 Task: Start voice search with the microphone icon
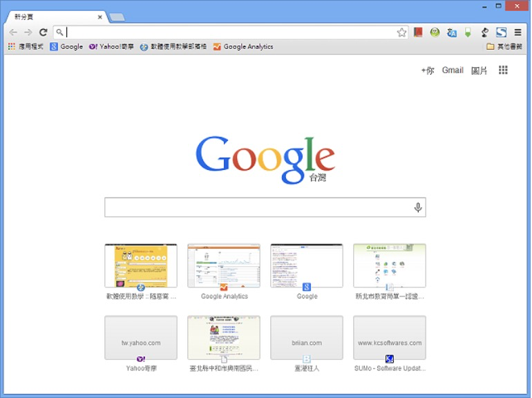coord(418,207)
